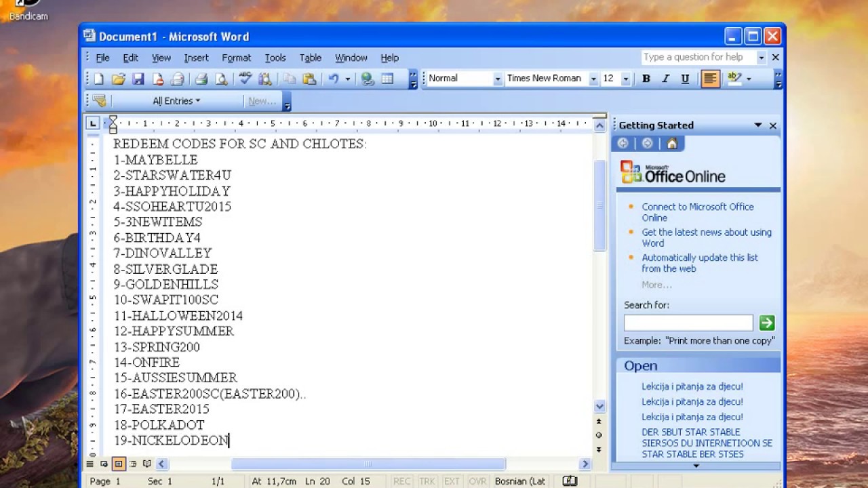Open the highlight color dropdown arrow
868x488 pixels.
pyautogui.click(x=749, y=79)
